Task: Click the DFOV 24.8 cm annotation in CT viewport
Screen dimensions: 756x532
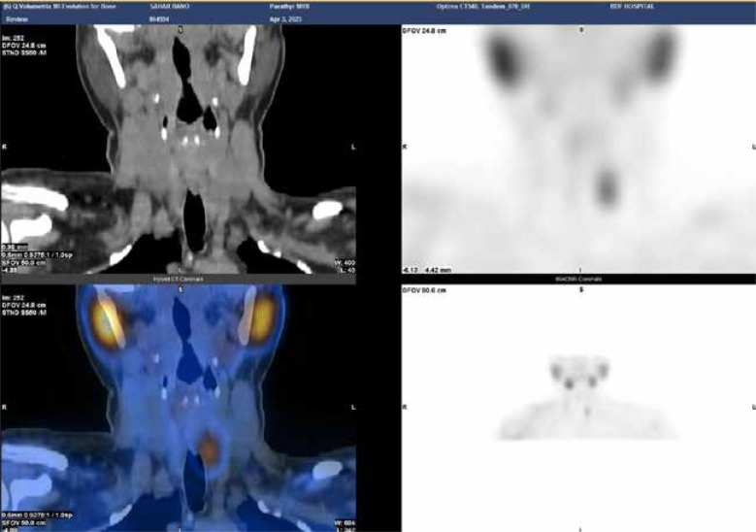Action: tap(21, 43)
